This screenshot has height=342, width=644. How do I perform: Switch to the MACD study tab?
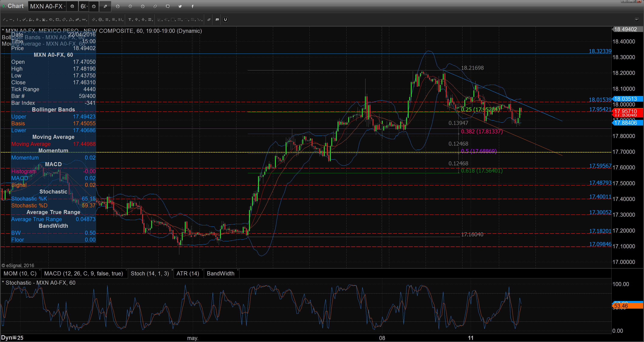84,274
